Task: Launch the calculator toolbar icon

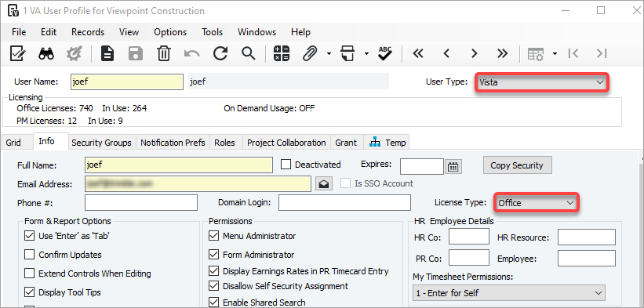Action: (282, 53)
